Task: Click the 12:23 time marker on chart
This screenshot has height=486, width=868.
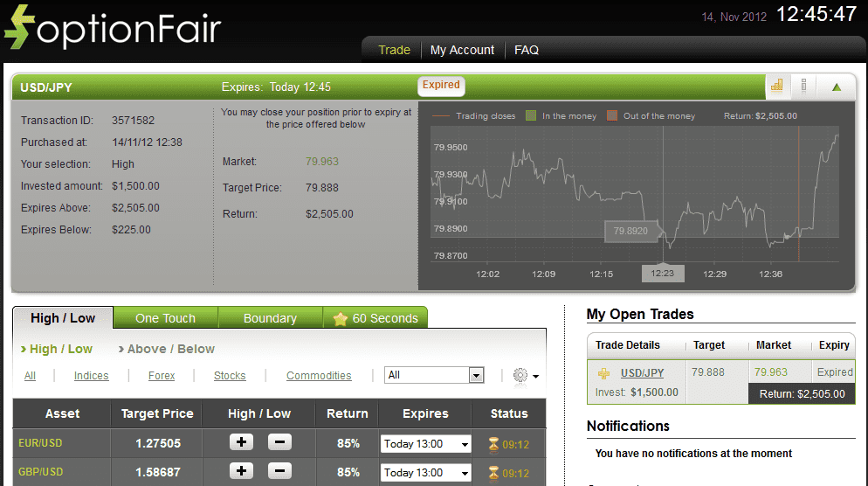Action: [x=663, y=274]
